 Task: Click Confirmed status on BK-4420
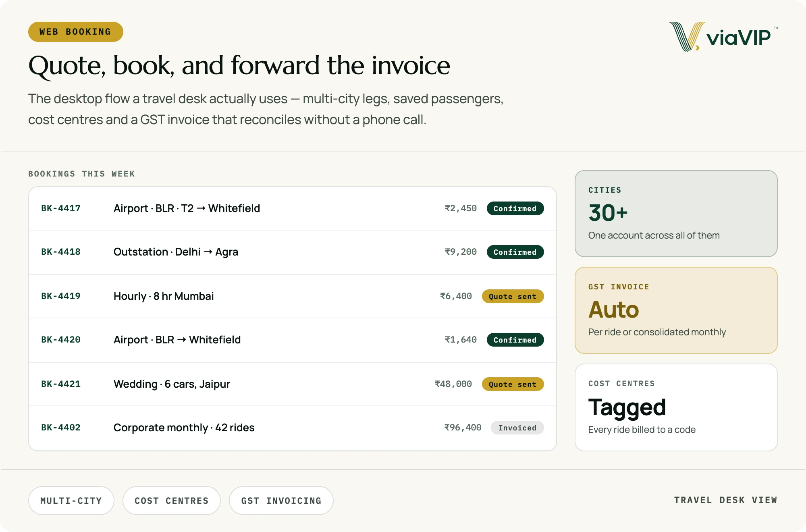point(515,340)
